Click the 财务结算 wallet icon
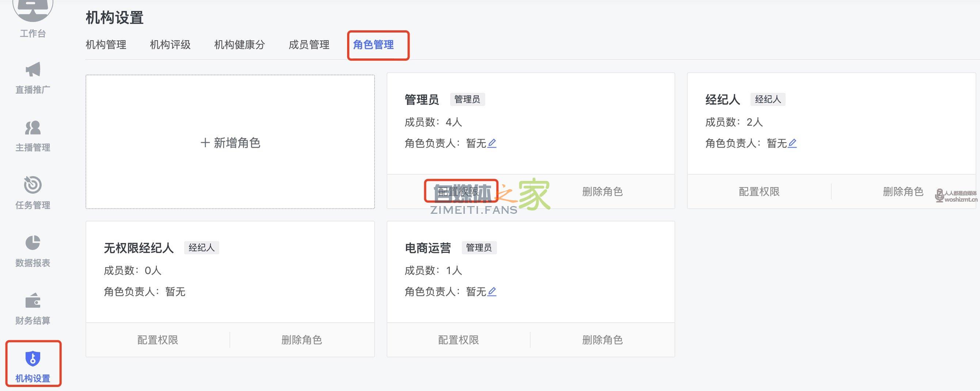Viewport: 980px width, 391px height. pos(33,301)
